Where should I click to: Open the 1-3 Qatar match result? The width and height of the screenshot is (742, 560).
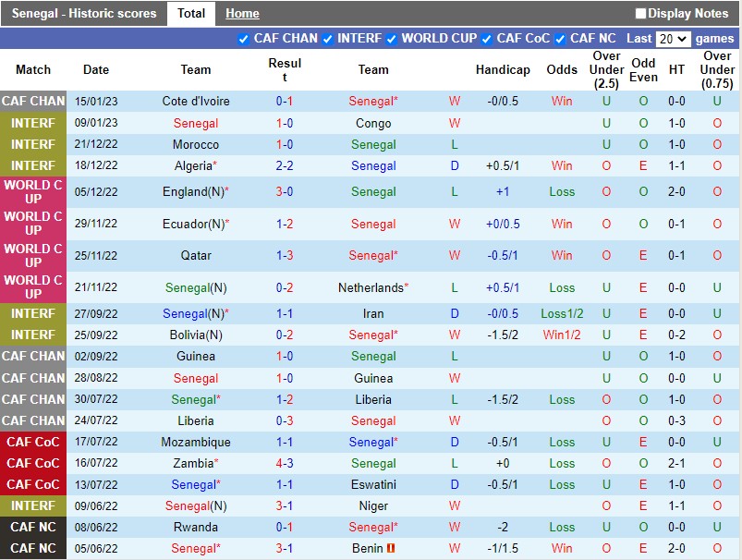285,256
